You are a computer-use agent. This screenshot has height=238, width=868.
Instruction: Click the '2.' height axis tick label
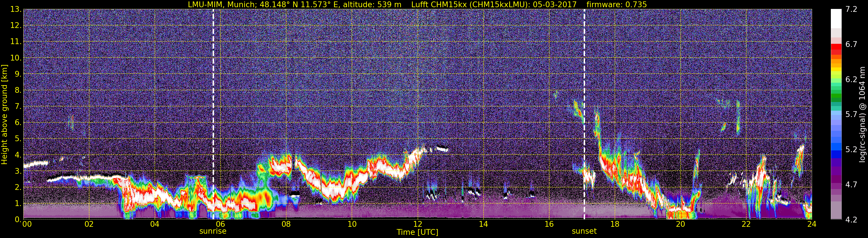[18, 187]
